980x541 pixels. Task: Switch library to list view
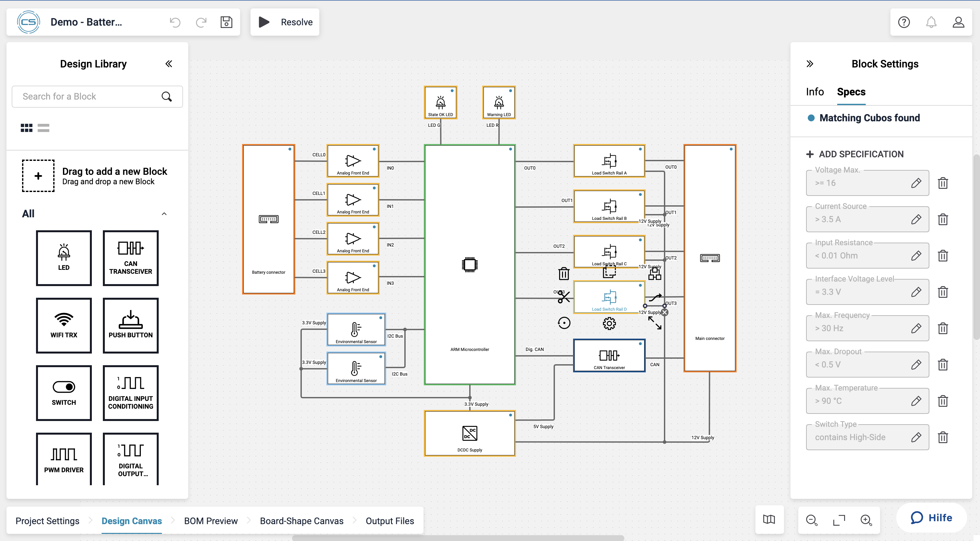(43, 128)
